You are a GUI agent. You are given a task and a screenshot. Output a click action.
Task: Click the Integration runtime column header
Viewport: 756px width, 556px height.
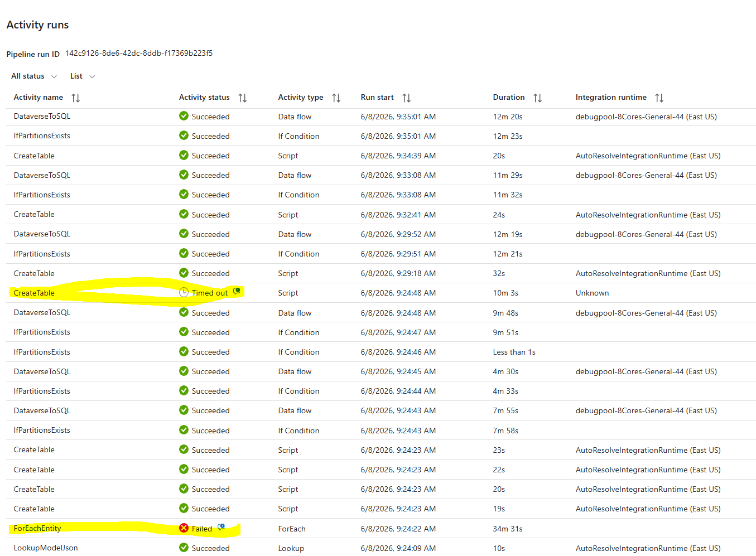tap(611, 97)
